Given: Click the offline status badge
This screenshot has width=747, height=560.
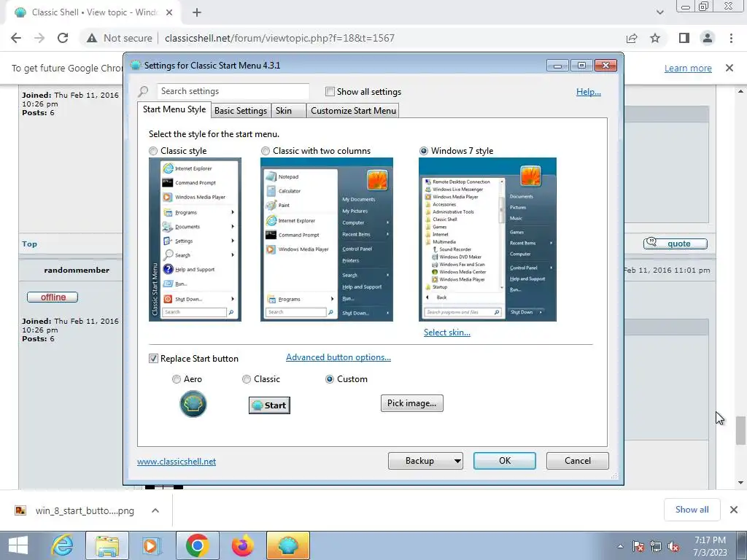Looking at the screenshot, I should click(53, 297).
